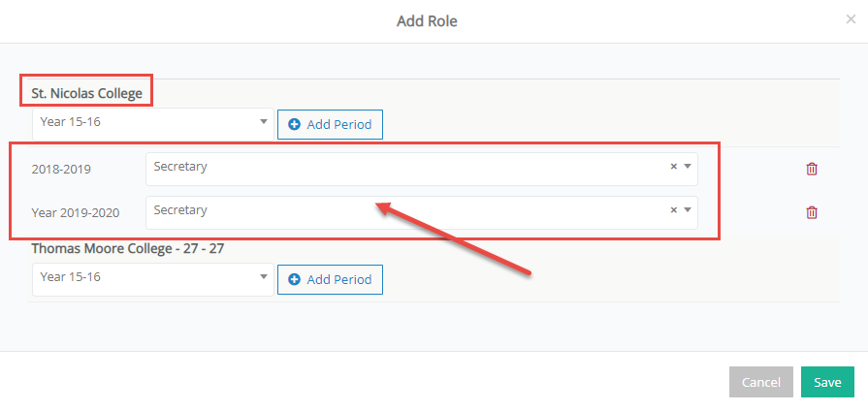Expand the Year 2019-2020 role dropdown arrow
Viewport: 868px width, 411px height.
[x=688, y=209]
